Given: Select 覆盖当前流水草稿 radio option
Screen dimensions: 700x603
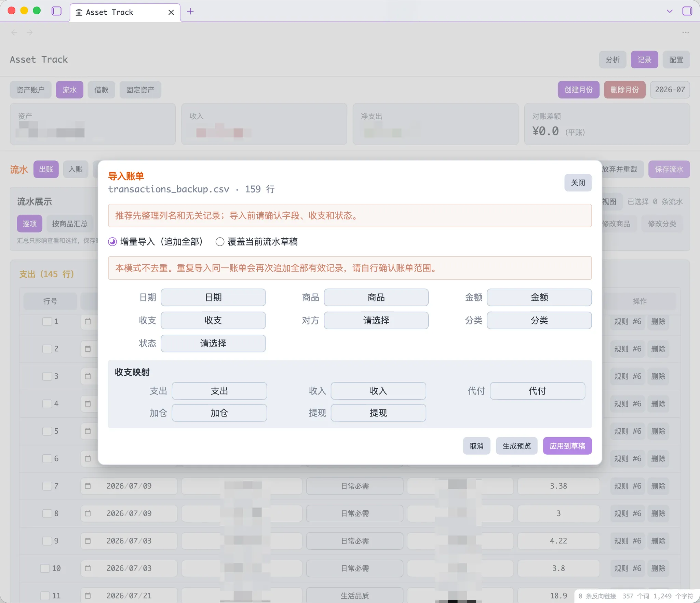Looking at the screenshot, I should [220, 242].
